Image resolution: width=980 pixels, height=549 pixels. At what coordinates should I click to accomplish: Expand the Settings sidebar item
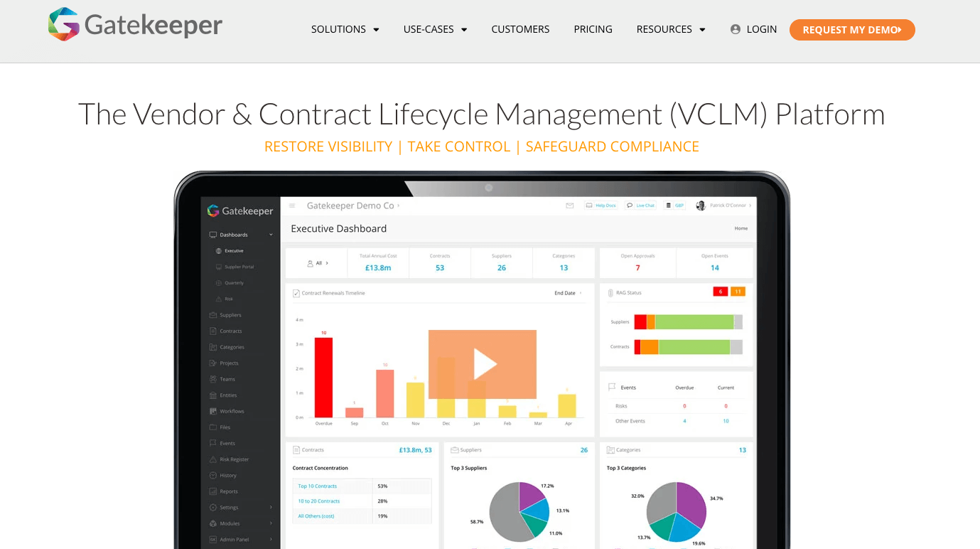(241, 508)
